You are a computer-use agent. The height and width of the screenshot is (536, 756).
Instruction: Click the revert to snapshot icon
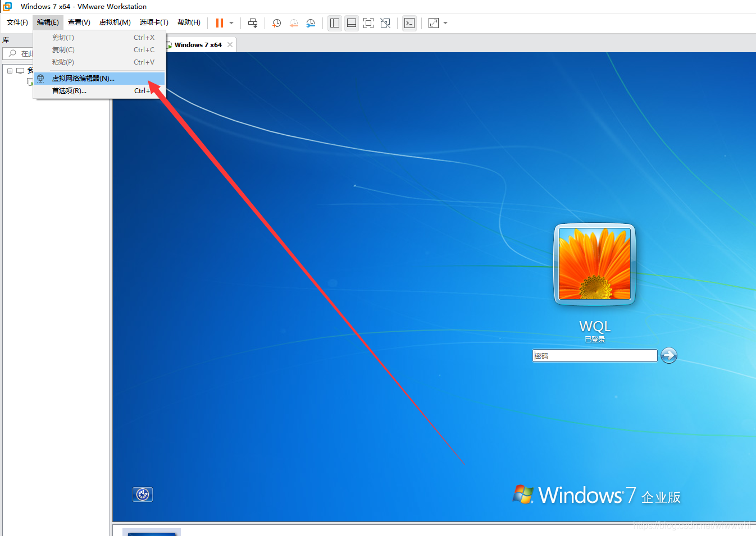[x=294, y=23]
